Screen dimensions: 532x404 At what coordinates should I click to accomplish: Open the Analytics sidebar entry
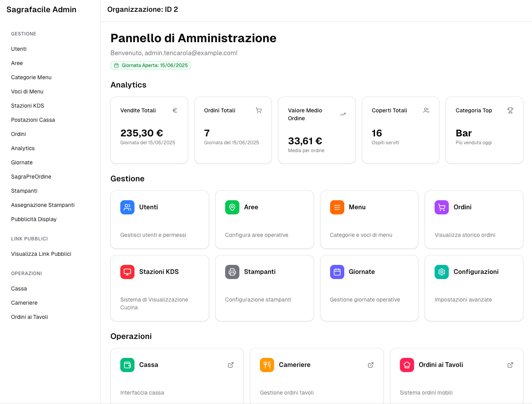point(23,148)
